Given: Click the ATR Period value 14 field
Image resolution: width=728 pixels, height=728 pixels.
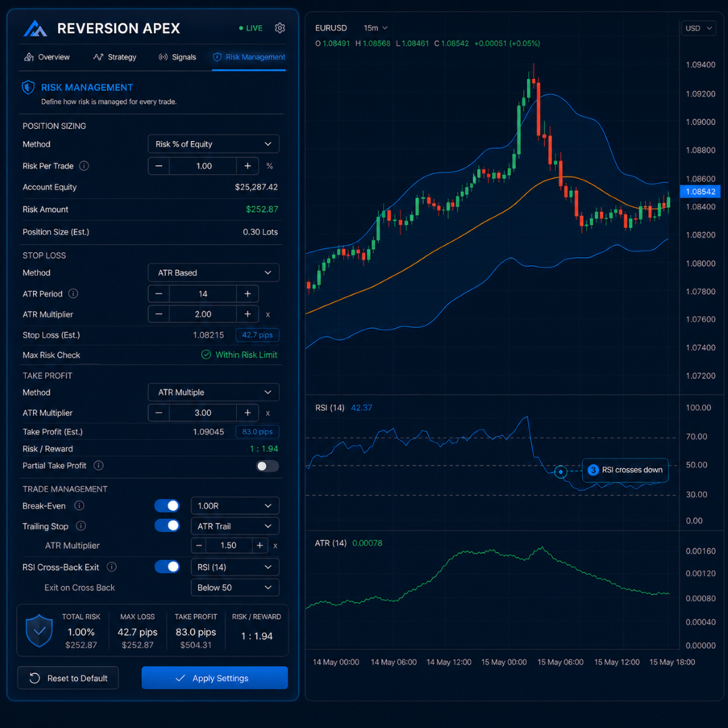Looking at the screenshot, I should [203, 294].
